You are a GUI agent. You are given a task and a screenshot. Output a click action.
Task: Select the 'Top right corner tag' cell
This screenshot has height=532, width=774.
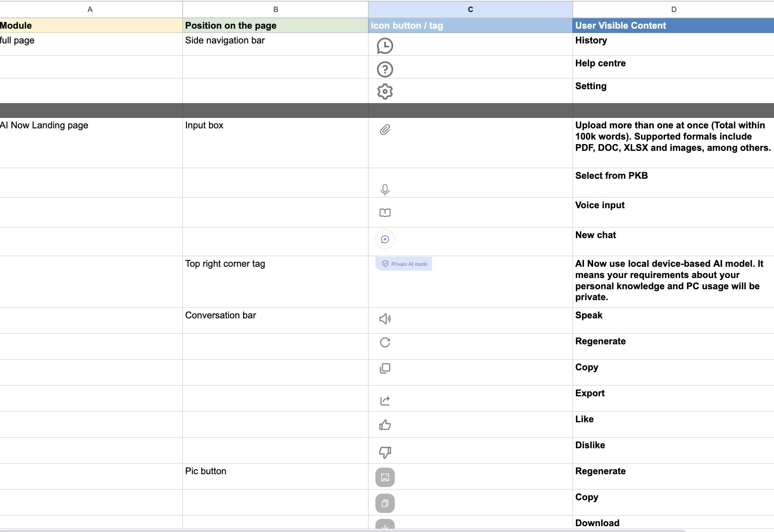click(x=275, y=282)
